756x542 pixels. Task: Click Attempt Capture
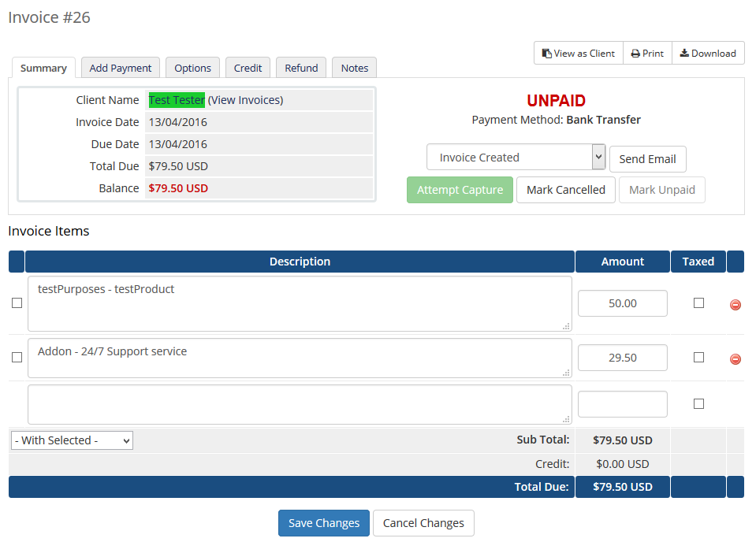[460, 190]
